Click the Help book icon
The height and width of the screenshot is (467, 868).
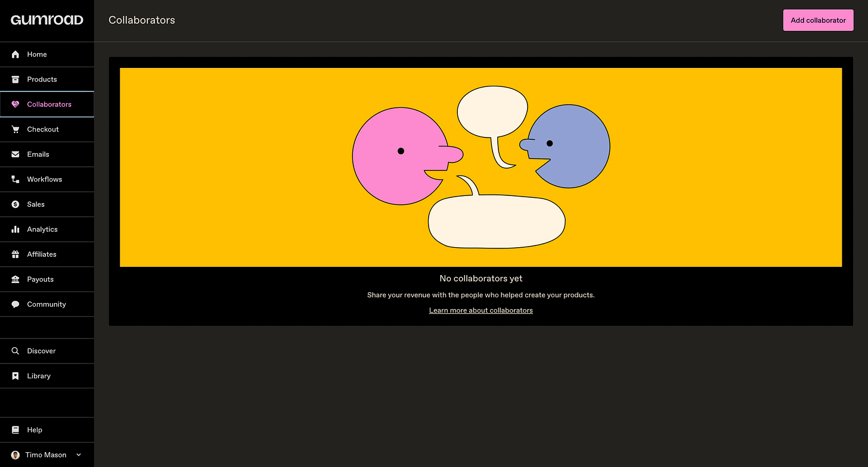15,429
